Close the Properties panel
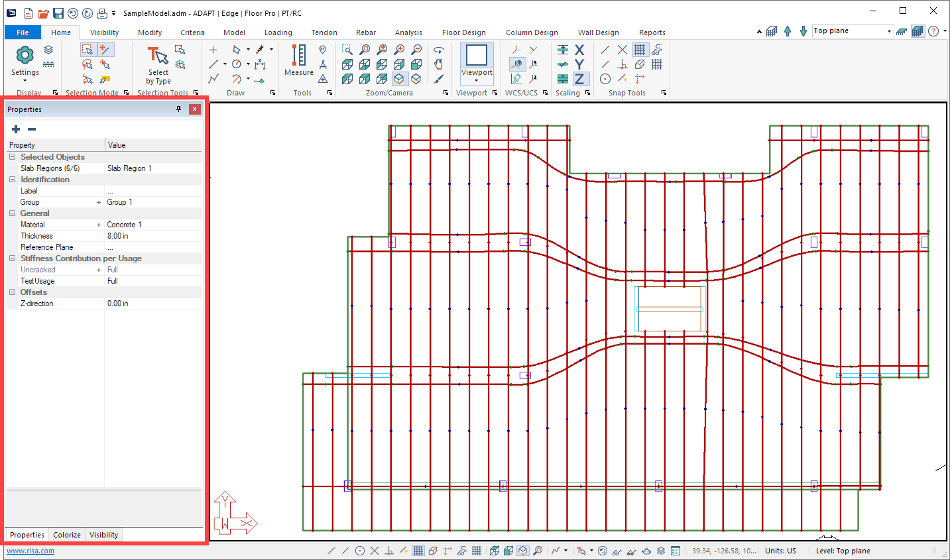 pos(194,109)
